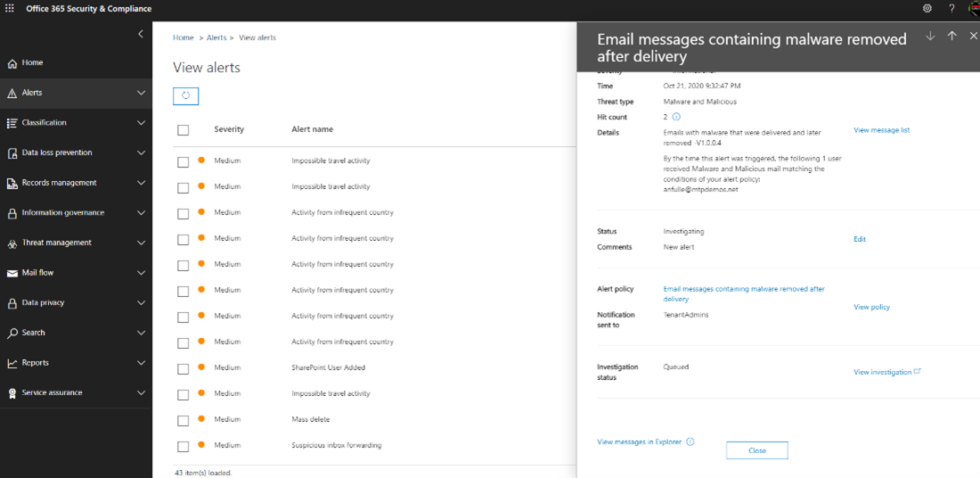This screenshot has width=980, height=478.
Task: Click the Hit count info icon
Action: tap(676, 117)
